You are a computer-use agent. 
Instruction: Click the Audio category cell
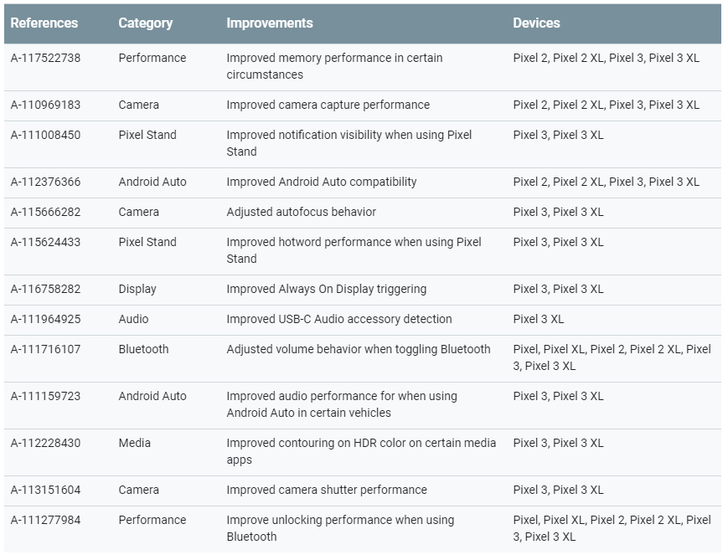coord(133,319)
